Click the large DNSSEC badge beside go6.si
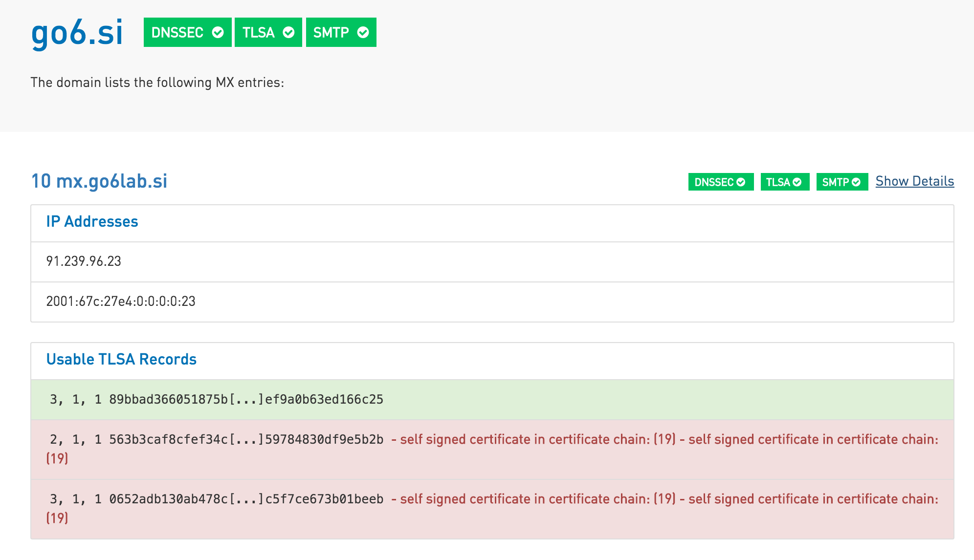The image size is (974, 560). [187, 32]
